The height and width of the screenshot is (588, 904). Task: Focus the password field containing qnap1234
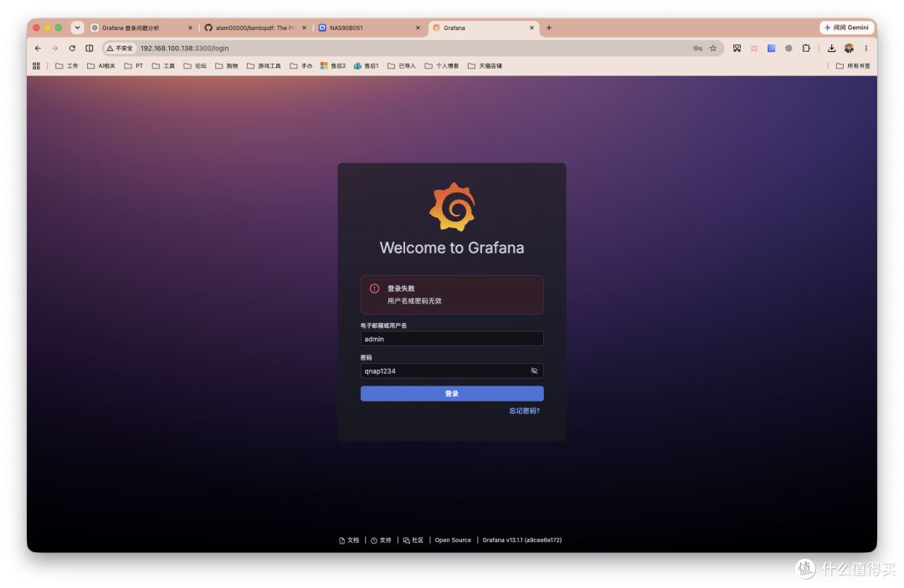click(x=452, y=371)
